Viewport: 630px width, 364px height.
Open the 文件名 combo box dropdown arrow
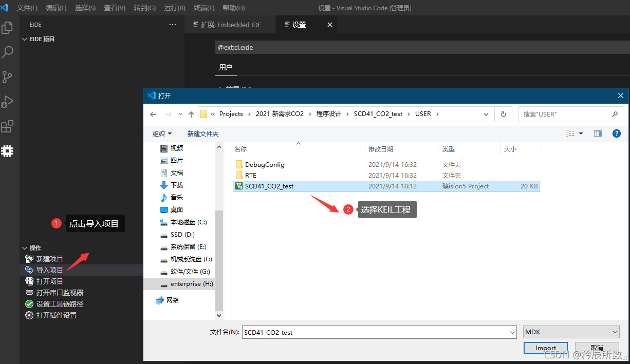click(512, 333)
